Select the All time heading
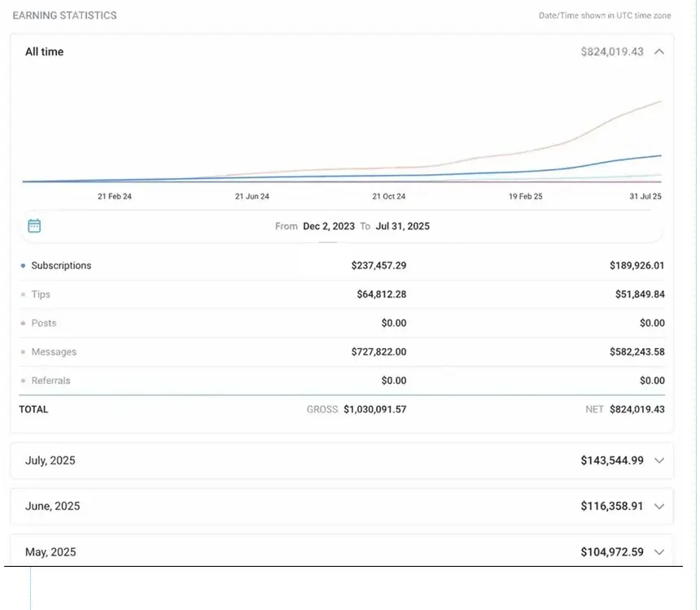This screenshot has height=610, width=700. pos(44,51)
